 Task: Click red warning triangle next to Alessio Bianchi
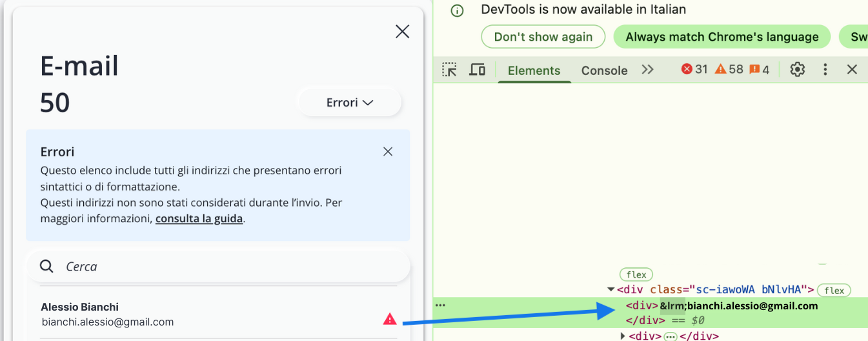click(x=390, y=318)
